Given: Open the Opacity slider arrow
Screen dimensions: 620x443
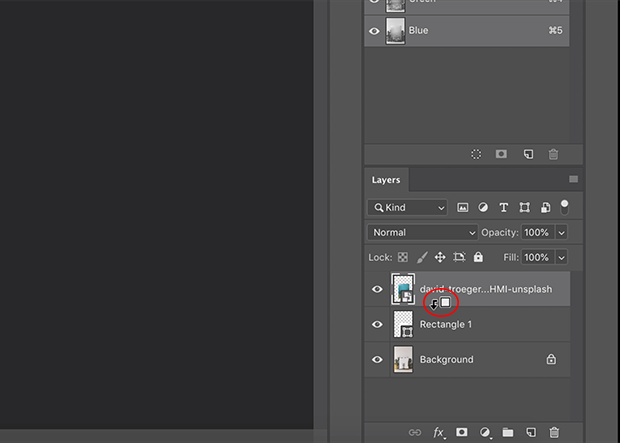Looking at the screenshot, I should (x=561, y=233).
